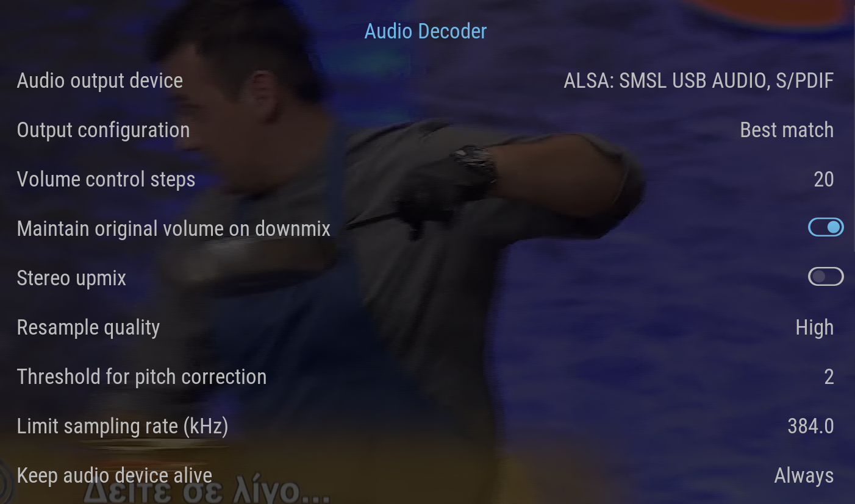Viewport: 855px width, 504px height.
Task: Change the 384.0 sampling rate value
Action: coord(810,426)
